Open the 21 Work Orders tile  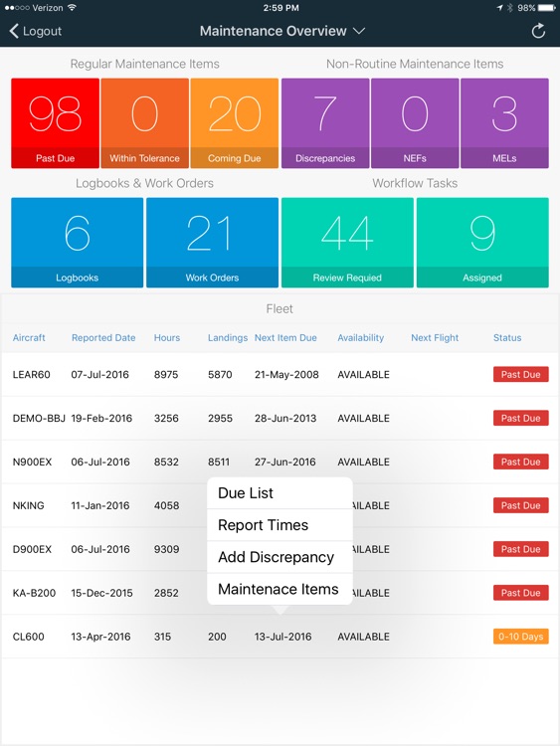[212, 243]
